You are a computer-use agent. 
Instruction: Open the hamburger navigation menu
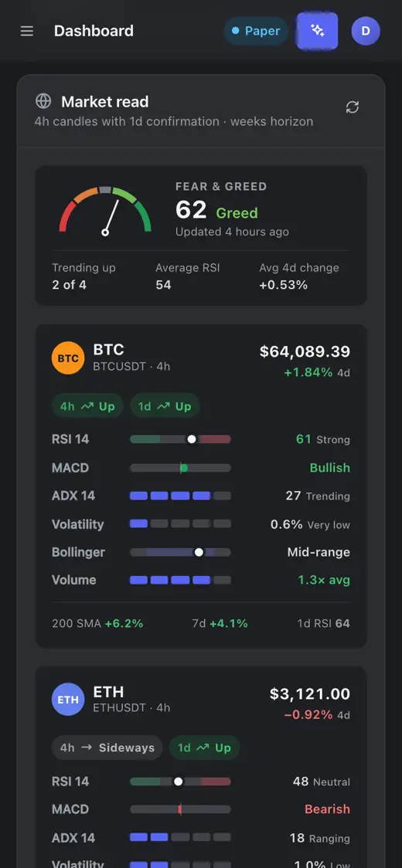tap(26, 31)
